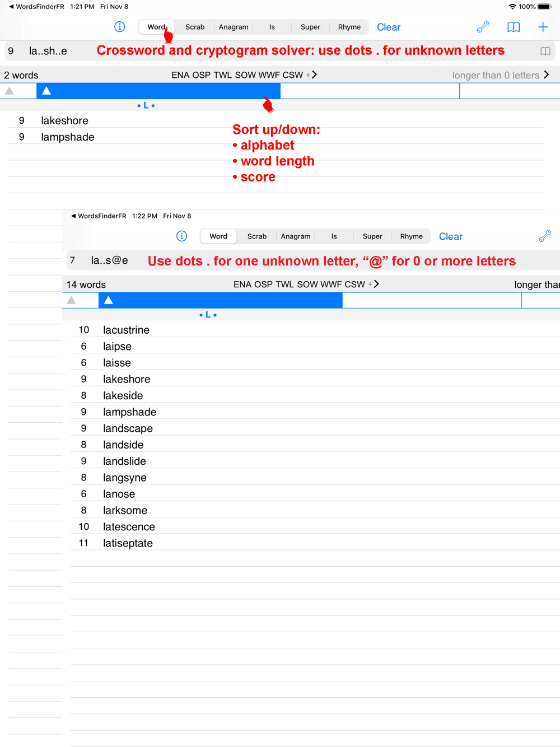The height and width of the screenshot is (747, 560).
Task: Open the wrench icon in the lower window
Action: 545,236
